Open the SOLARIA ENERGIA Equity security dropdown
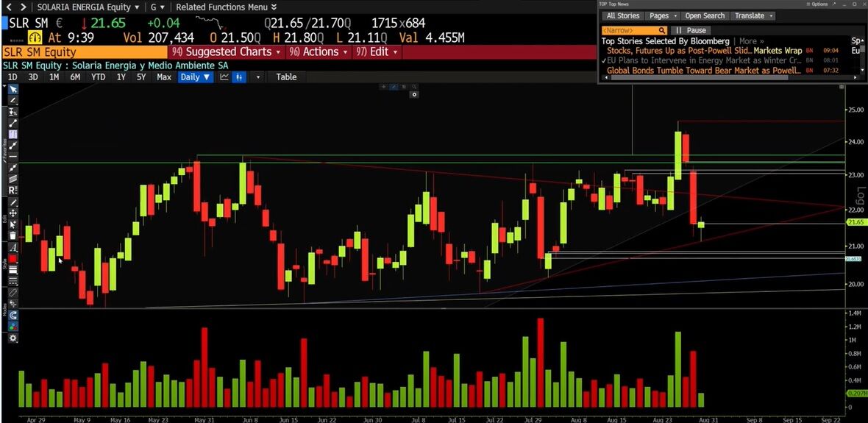 (x=88, y=7)
